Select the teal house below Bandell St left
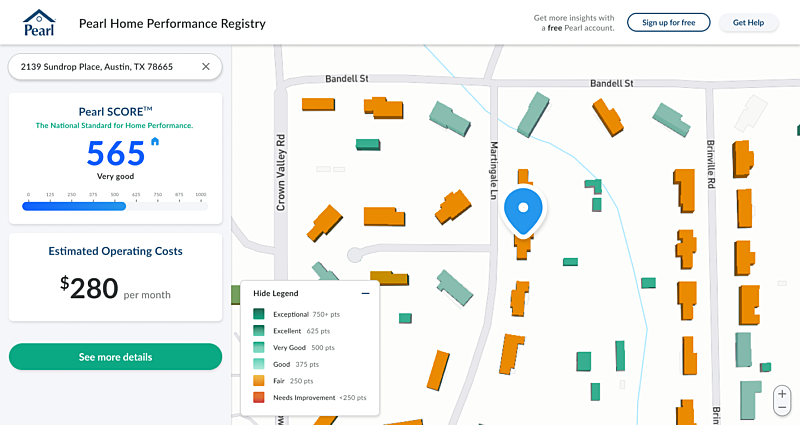The height and width of the screenshot is (425, 800). point(368,145)
